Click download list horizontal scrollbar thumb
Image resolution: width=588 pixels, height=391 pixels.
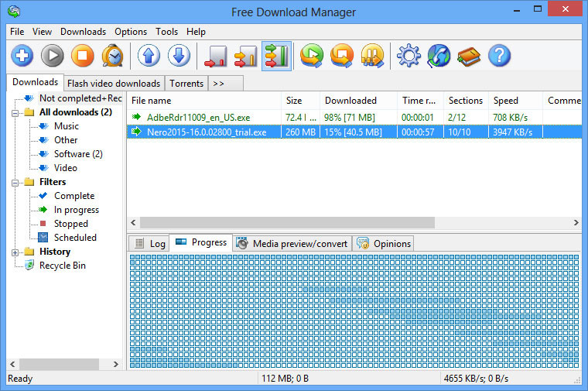pyautogui.click(x=287, y=222)
